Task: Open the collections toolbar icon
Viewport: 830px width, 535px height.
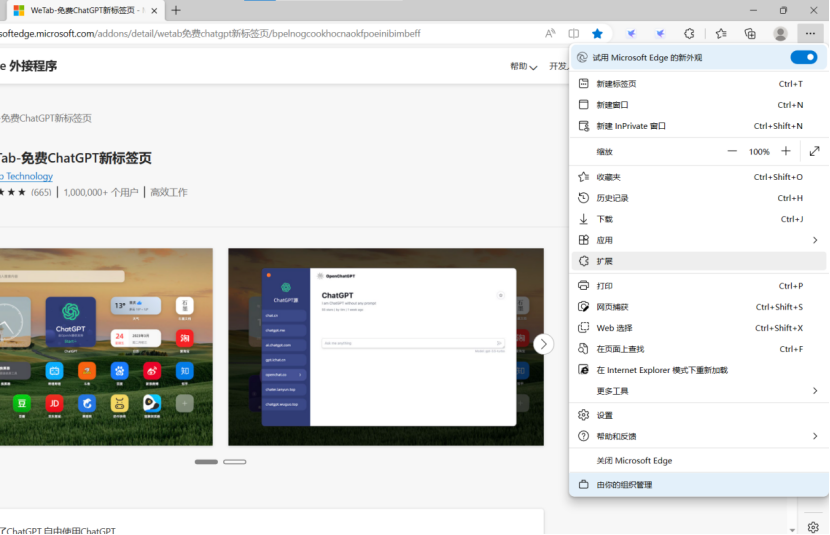Action: (x=750, y=34)
